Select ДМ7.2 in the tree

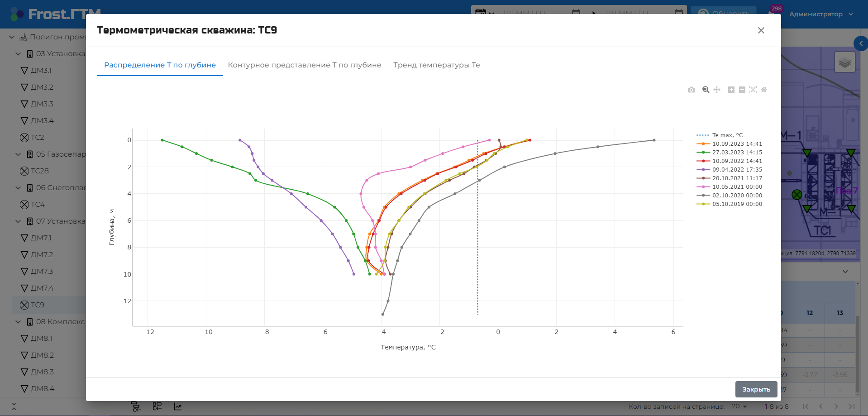click(42, 254)
